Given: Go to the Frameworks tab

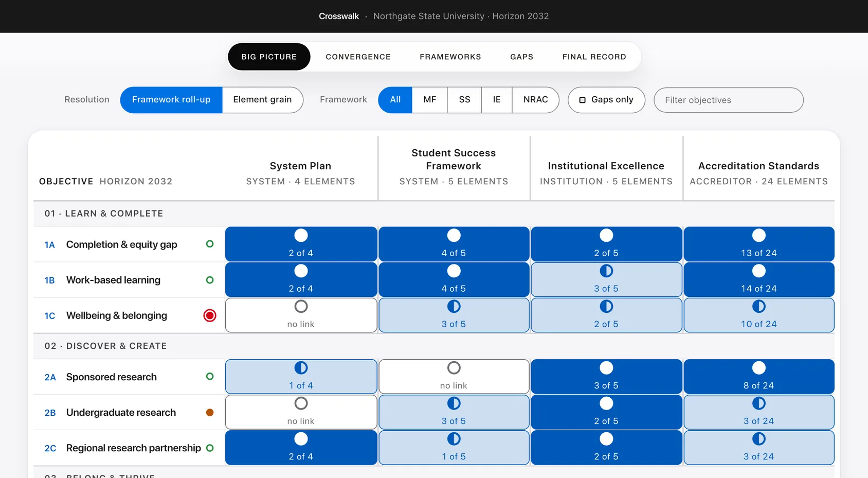Looking at the screenshot, I should point(450,57).
